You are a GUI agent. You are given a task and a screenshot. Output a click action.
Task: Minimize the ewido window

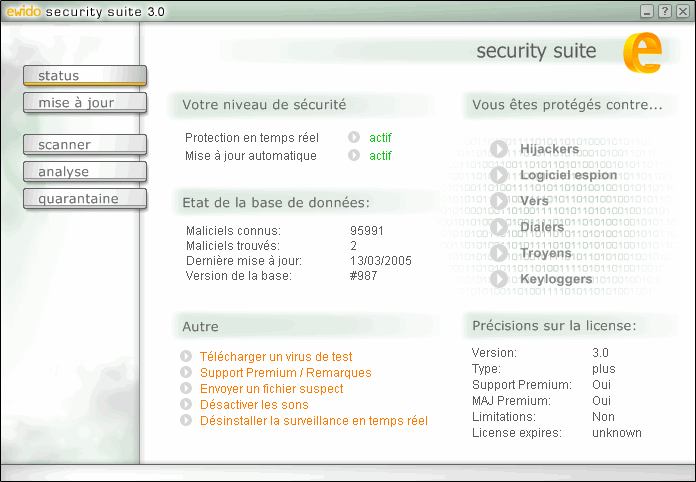647,11
